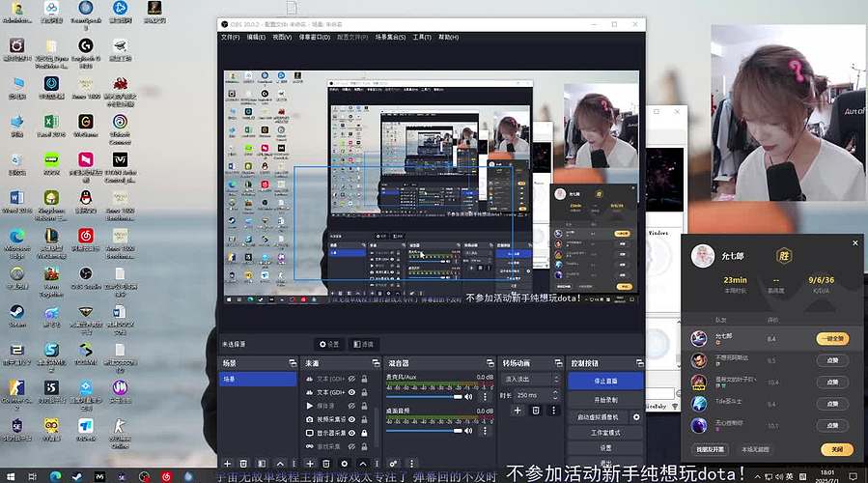The height and width of the screenshot is (483, 868).
Task: Select the 场景 item in scenes list
Action: point(259,379)
